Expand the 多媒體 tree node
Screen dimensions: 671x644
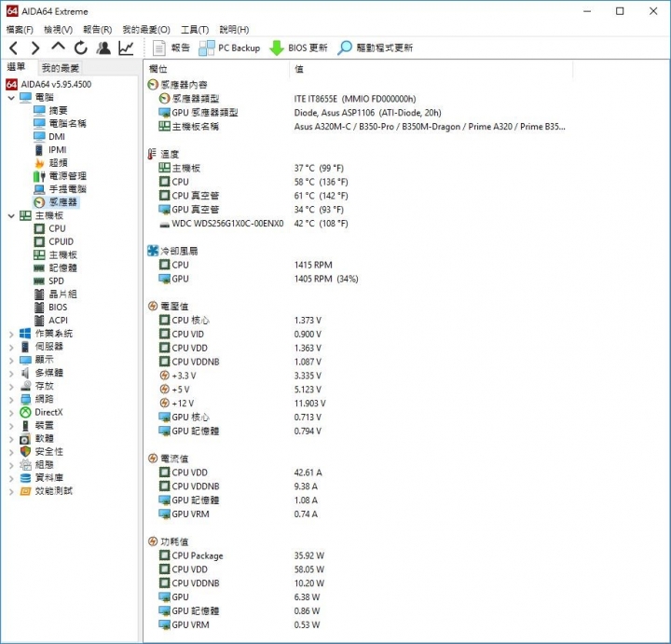point(11,374)
